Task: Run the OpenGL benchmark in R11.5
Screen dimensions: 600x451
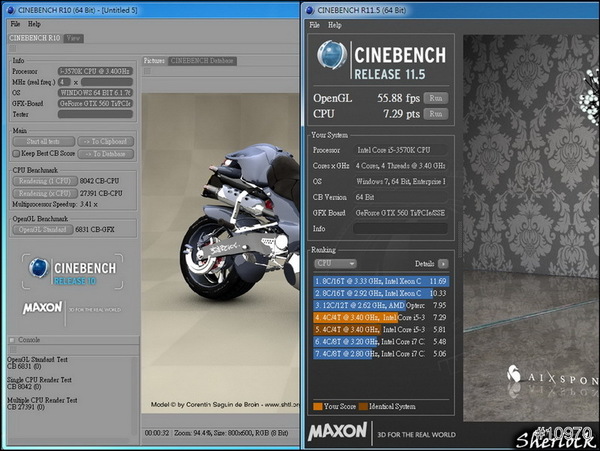Action: point(435,98)
